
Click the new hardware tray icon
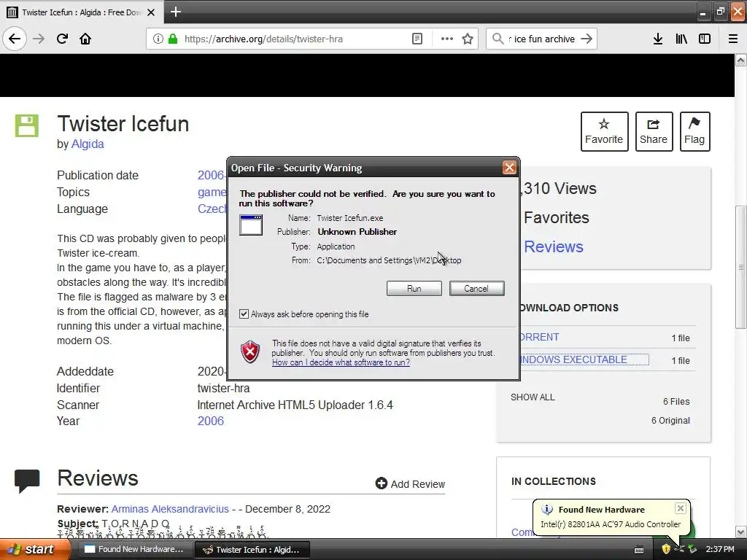coord(679,550)
